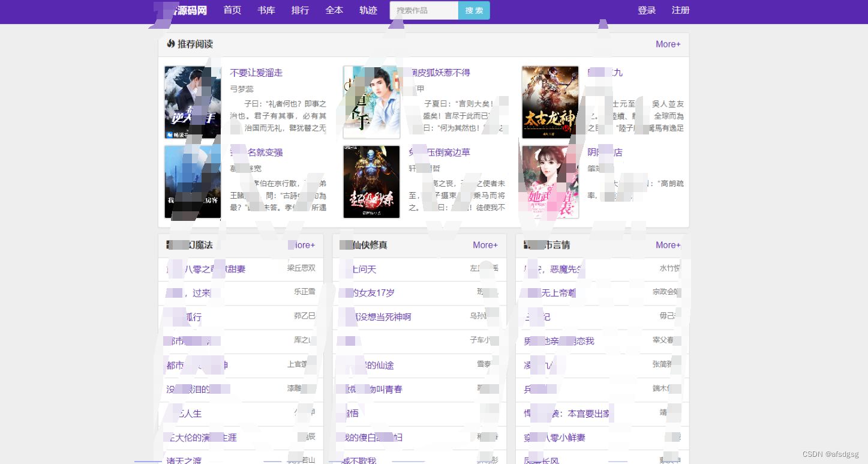Image resolution: width=868 pixels, height=464 pixels.
Task: Click 注册 to register an account
Action: [681, 10]
